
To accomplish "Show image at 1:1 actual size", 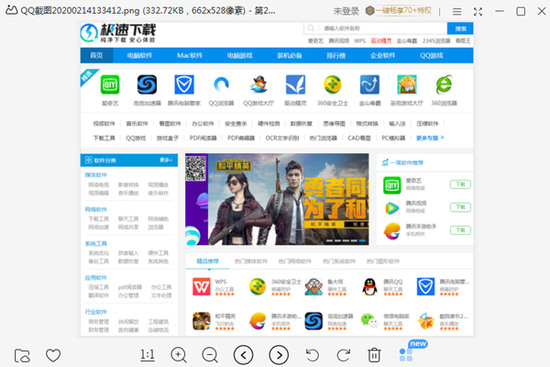I will [147, 355].
